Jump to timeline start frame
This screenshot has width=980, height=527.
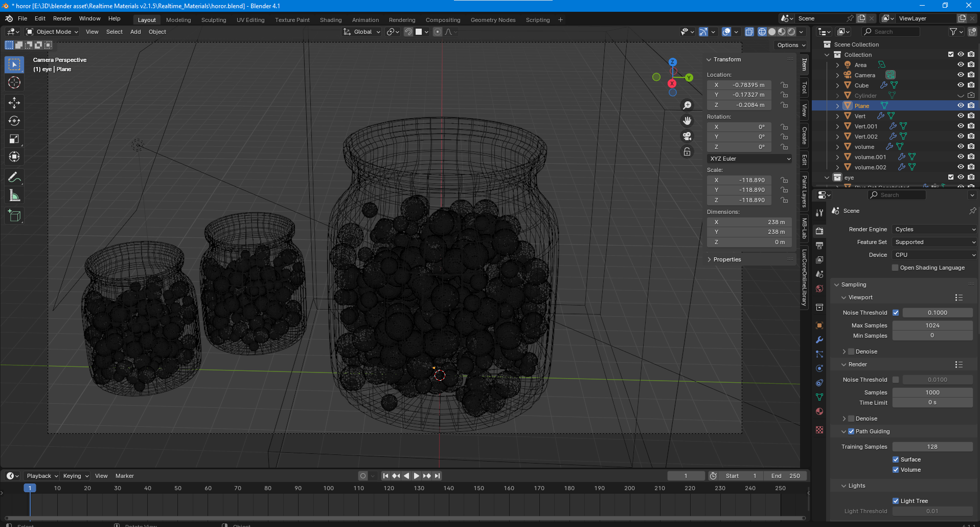(x=386, y=476)
